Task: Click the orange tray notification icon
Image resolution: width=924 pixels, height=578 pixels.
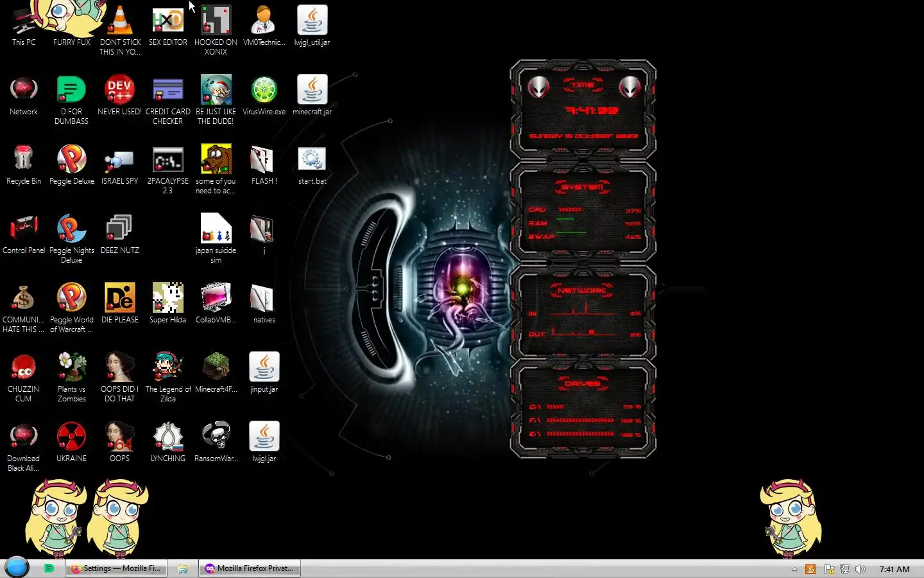Action: [810, 569]
